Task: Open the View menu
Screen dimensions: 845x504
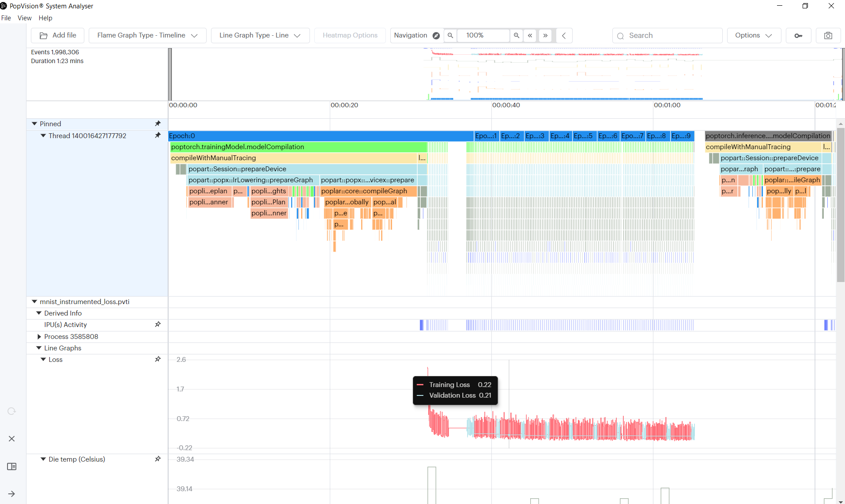Action: (24, 18)
